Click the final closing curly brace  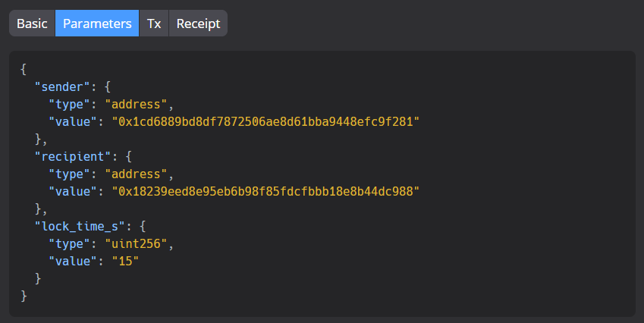tap(24, 296)
